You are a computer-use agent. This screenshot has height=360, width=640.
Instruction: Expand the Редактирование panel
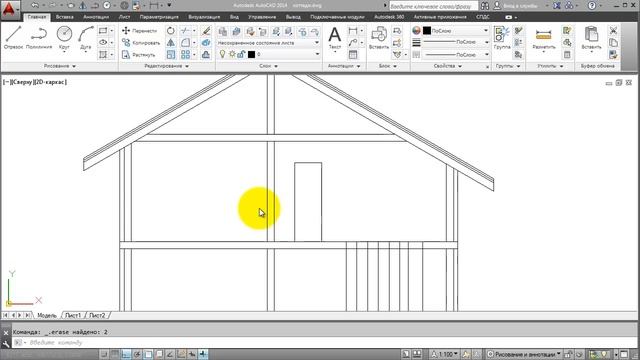click(x=167, y=66)
